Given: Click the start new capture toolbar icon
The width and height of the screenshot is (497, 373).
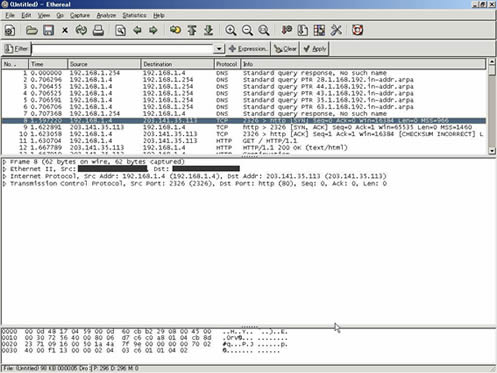Looking at the screenshot, I should tap(9, 31).
